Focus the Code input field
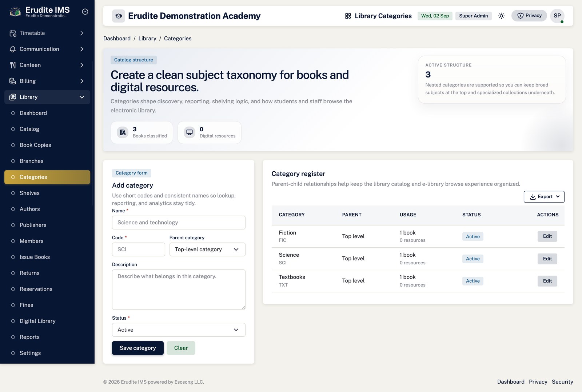582x392 pixels. point(139,249)
